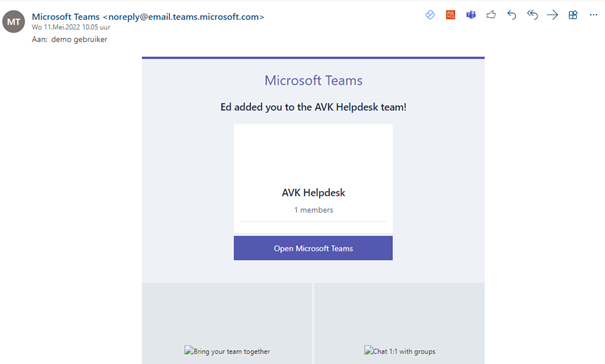Click 'Bring your team together' image placeholder
This screenshot has height=364, width=605.
pyautogui.click(x=227, y=351)
